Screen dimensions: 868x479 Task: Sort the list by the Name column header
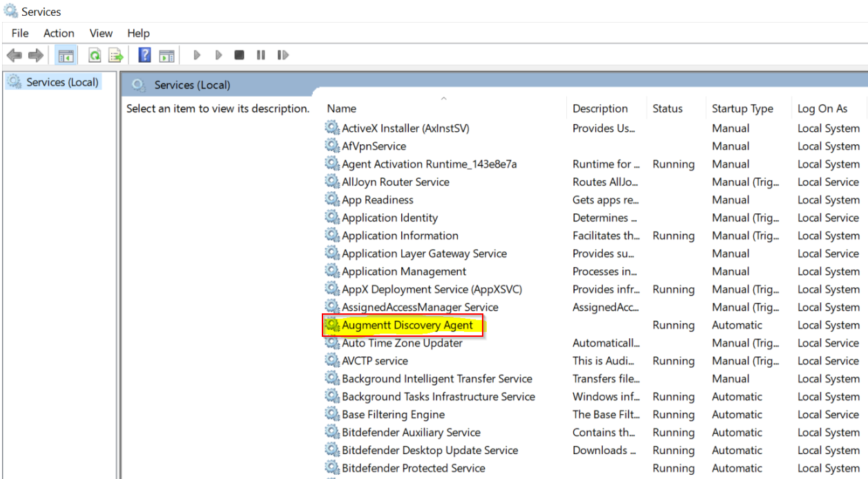click(342, 108)
